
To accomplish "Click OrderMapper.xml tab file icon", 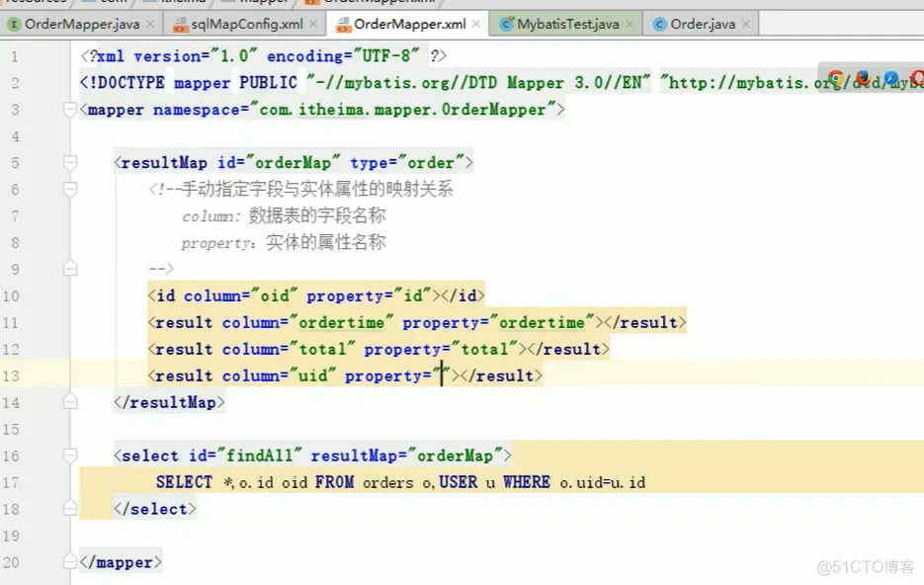I will (x=342, y=24).
